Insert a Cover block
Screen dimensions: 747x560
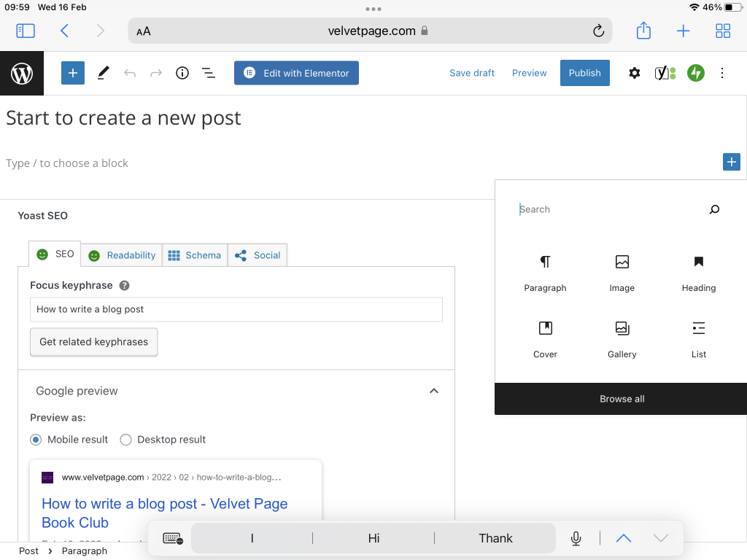[x=545, y=340]
